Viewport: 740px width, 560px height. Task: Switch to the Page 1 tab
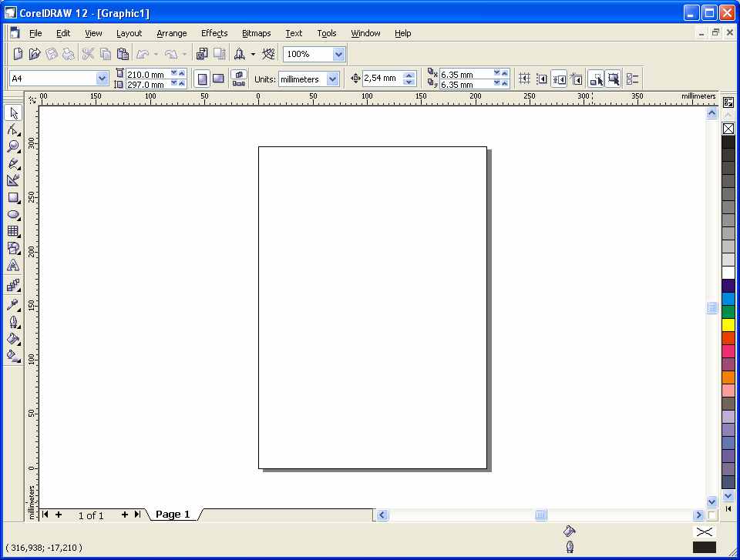[x=173, y=515]
